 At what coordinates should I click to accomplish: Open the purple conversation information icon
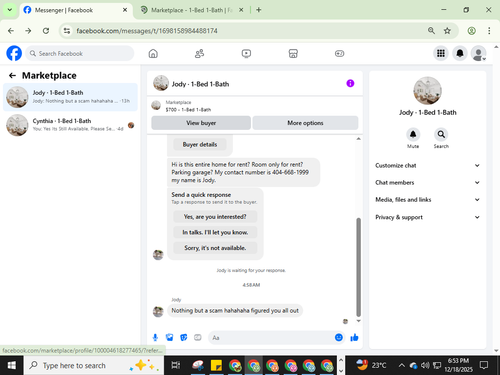[350, 83]
